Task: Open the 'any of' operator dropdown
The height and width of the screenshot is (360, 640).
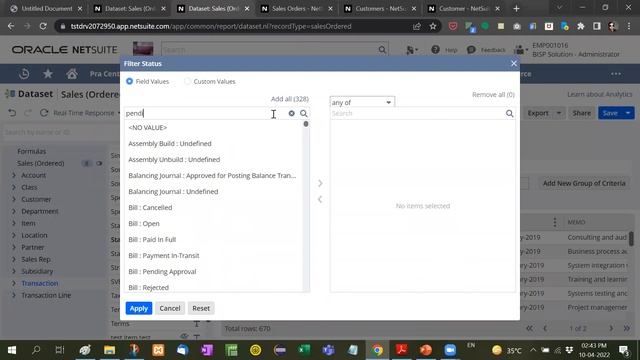Action: [x=362, y=102]
